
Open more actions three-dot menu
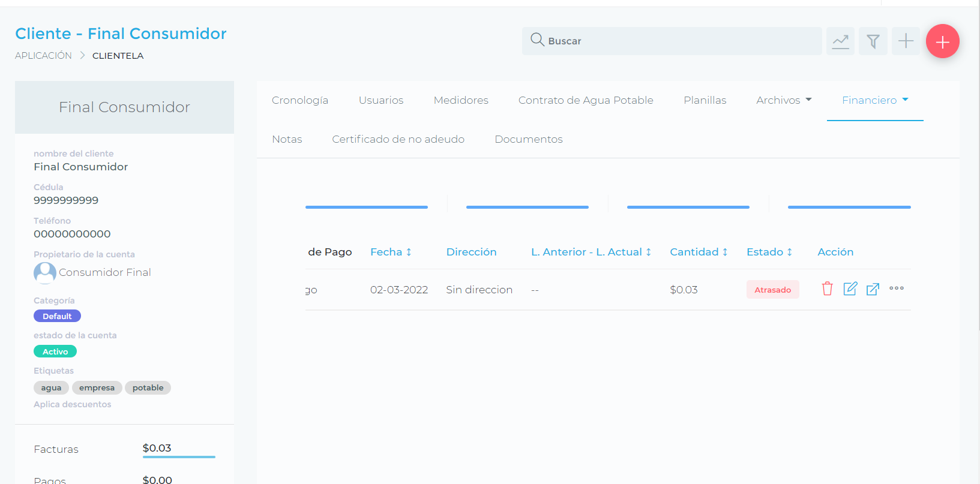[897, 288]
